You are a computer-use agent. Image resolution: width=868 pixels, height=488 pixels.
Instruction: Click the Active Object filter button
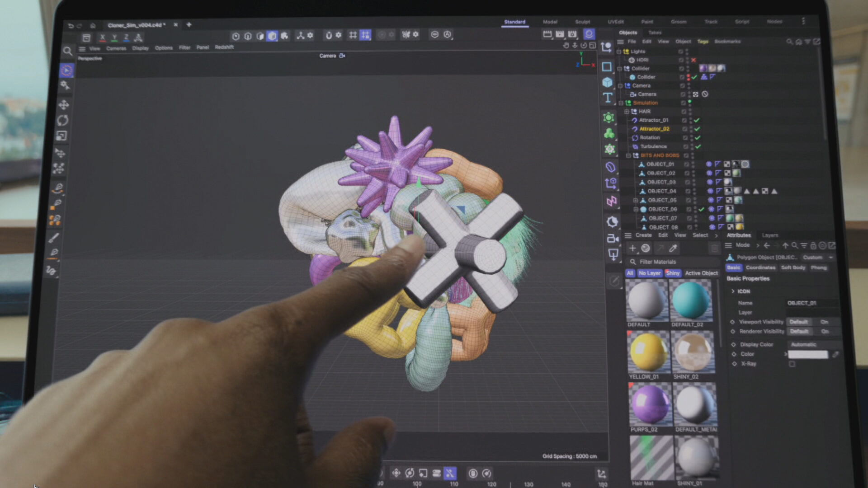coord(701,273)
